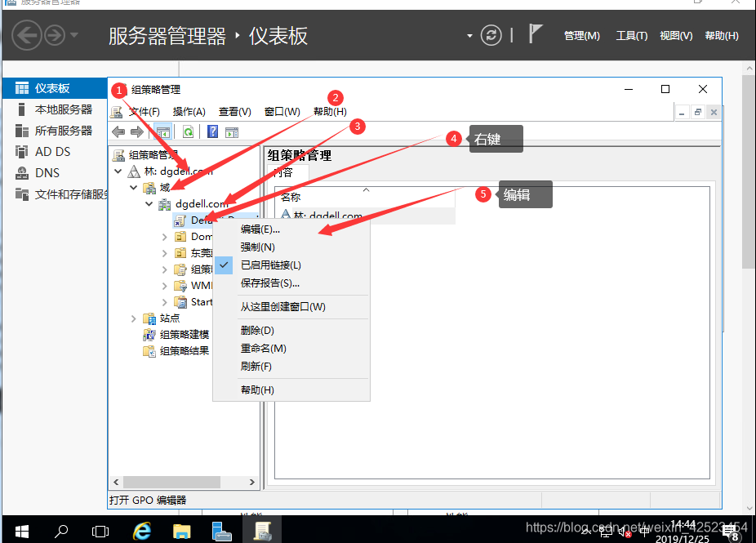The height and width of the screenshot is (543, 756).
Task: Open the notifications flag icon
Action: click(534, 34)
